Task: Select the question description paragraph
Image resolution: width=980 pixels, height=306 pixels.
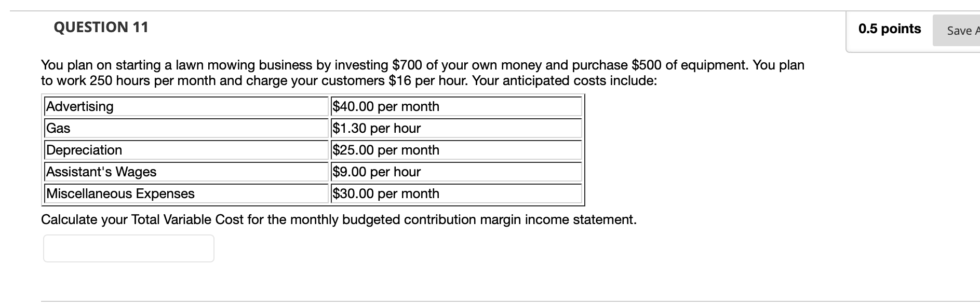Action: coord(422,73)
